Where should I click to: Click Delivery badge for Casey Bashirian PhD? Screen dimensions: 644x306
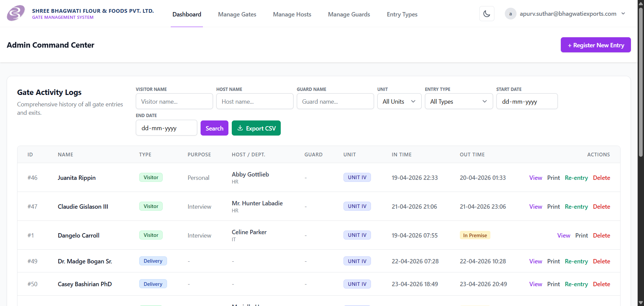153,284
